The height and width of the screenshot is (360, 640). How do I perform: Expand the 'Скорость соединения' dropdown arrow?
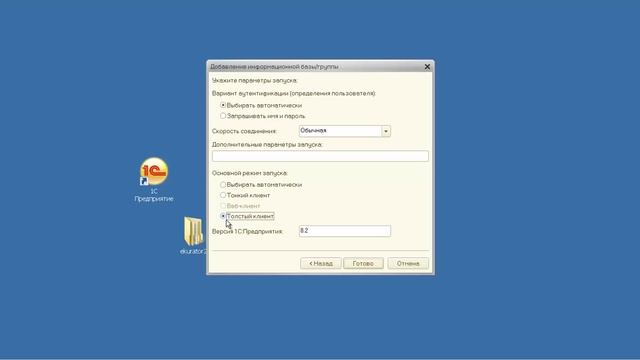[x=386, y=131]
